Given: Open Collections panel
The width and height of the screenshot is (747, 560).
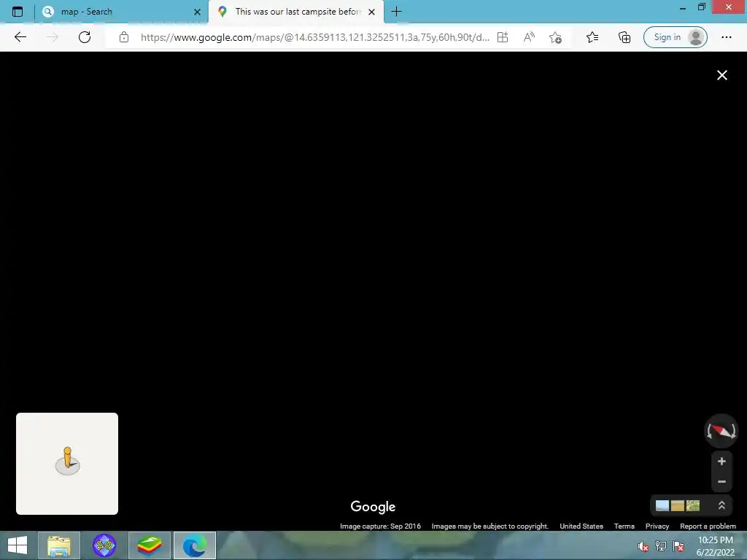Looking at the screenshot, I should pyautogui.click(x=624, y=37).
